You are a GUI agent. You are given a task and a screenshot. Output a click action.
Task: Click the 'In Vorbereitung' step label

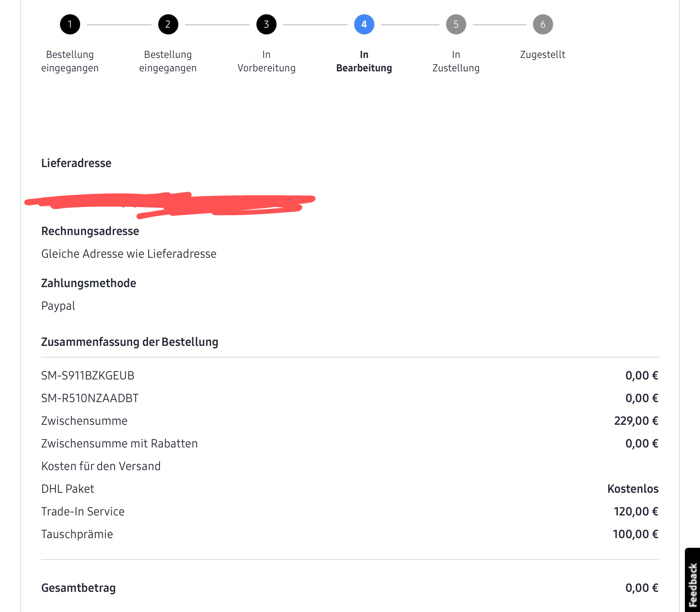coord(266,61)
